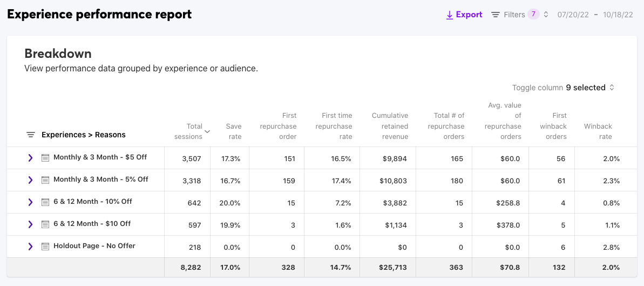The image size is (644, 286).
Task: Expand the Holdout Page - No Offer row
Action: [30, 247]
